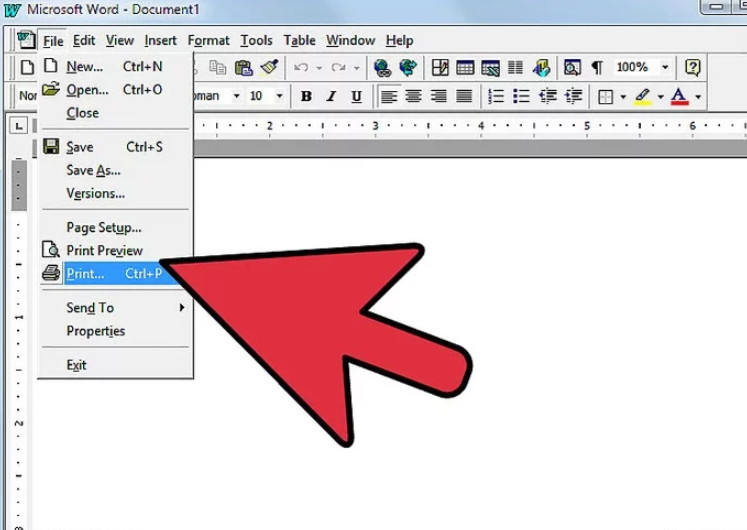Click the Increase Indent icon
Screen dimensions: 747x530
point(573,97)
